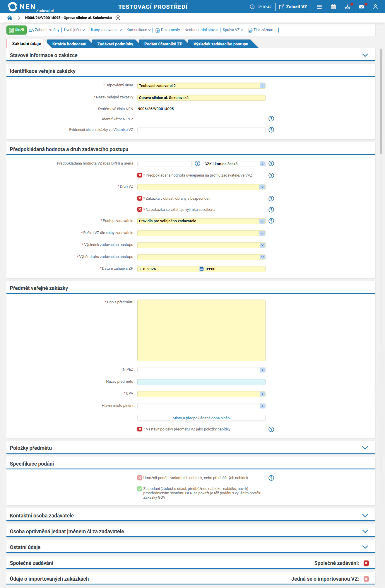Toggle Společné zadávání checkbox
The height and width of the screenshot is (588, 385).
366,563
